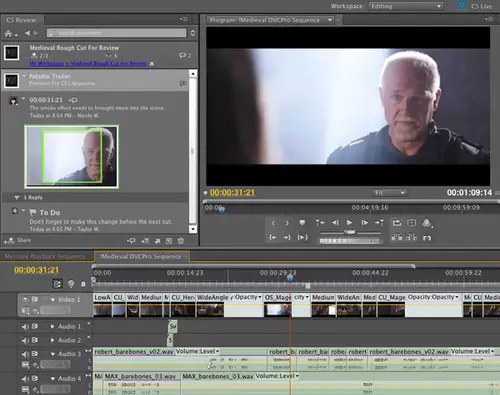Select Medieval DVCPro Sequence timeline tab
Viewport: 500px width, 395px height.
pos(141,256)
